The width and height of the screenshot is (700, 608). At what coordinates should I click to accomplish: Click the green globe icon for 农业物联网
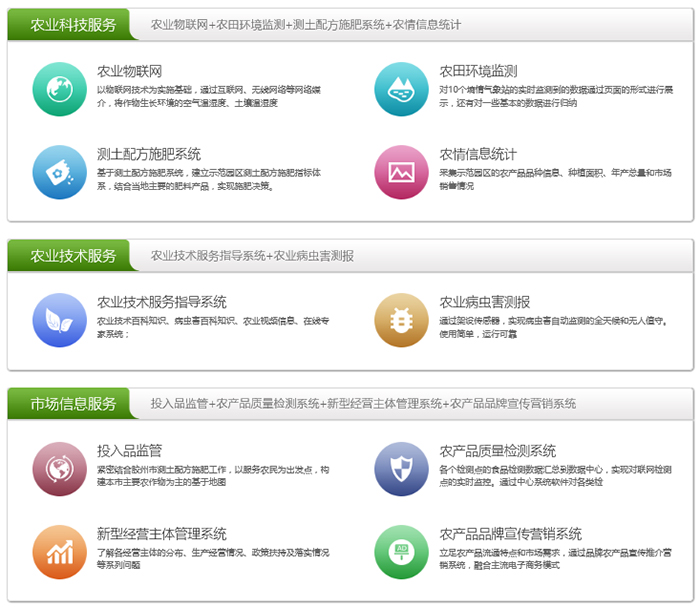point(59,89)
